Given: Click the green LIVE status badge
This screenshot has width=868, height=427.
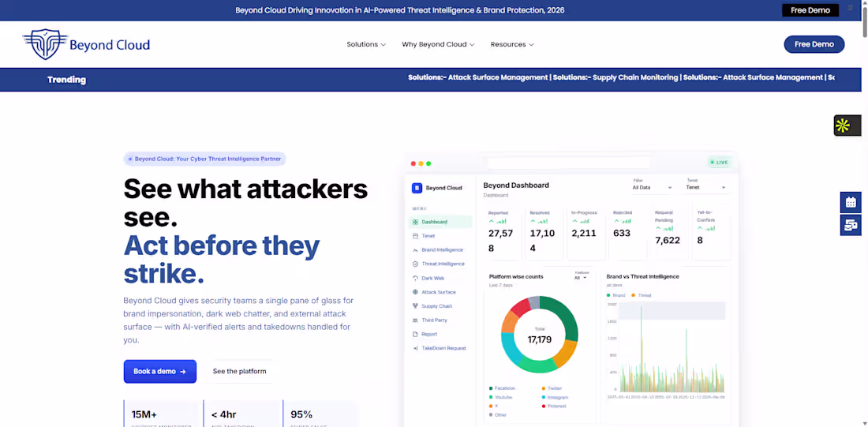Looking at the screenshot, I should pyautogui.click(x=720, y=163).
